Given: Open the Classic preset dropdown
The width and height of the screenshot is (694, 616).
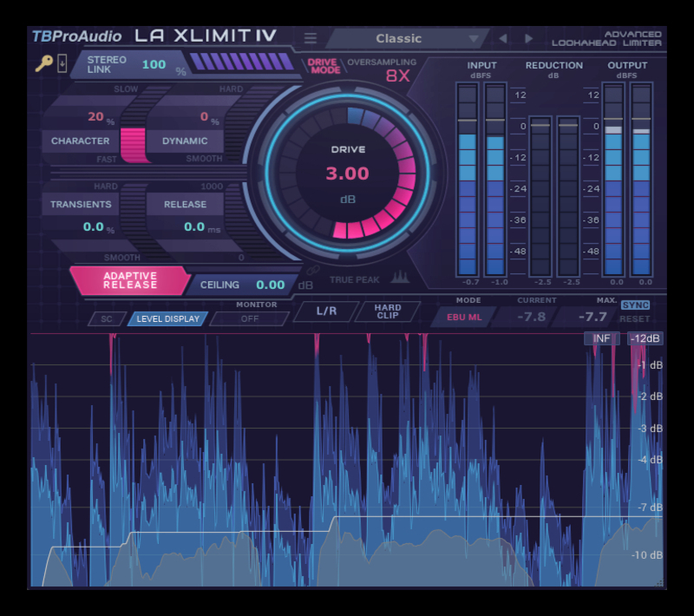Looking at the screenshot, I should [x=406, y=38].
